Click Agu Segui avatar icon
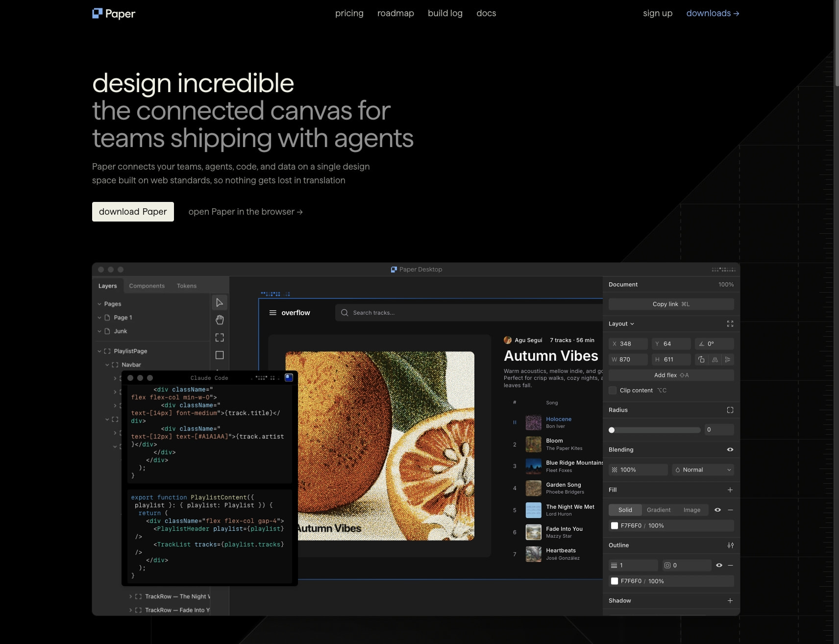 (x=508, y=340)
